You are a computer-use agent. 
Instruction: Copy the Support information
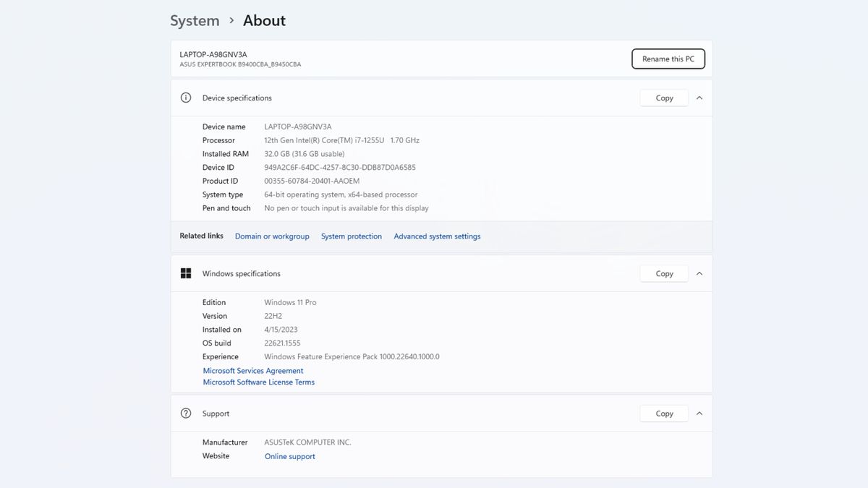[x=664, y=414]
